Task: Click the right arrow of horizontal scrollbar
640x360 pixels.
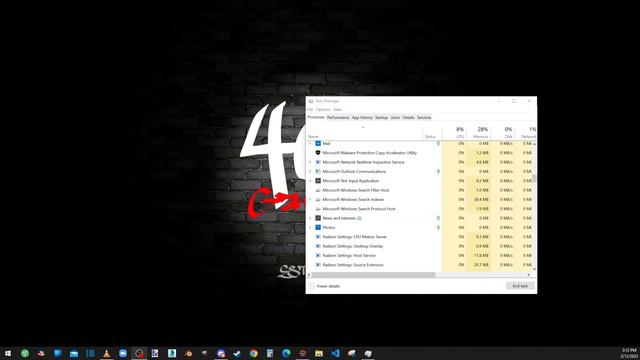Action: [x=529, y=275]
